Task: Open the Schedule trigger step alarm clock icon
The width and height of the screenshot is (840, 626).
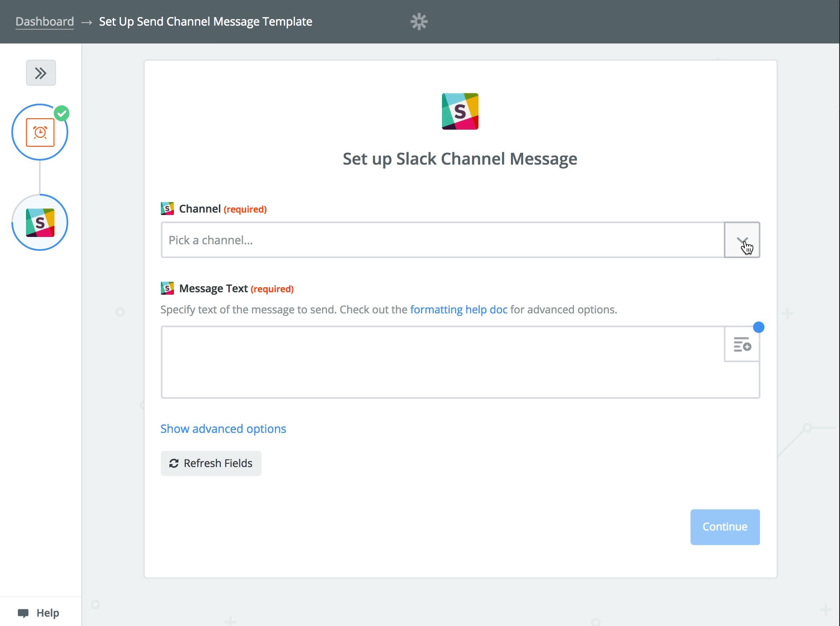Action: tap(40, 133)
